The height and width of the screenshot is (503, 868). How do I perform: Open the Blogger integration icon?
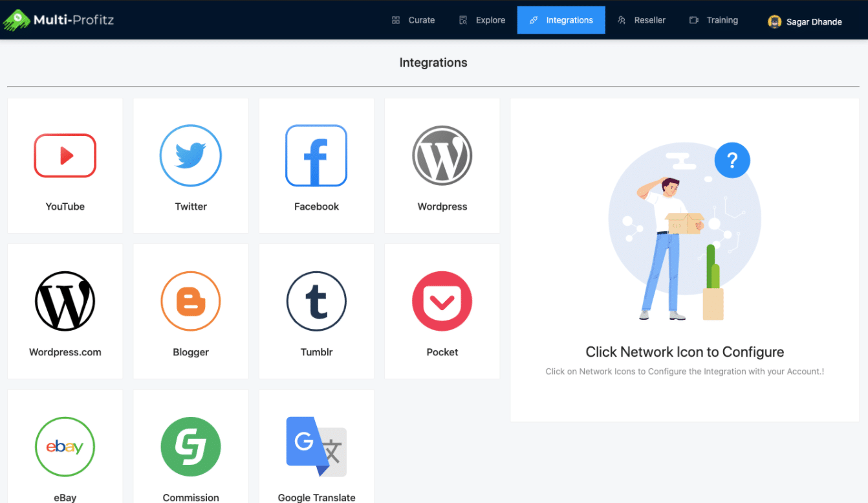point(191,302)
